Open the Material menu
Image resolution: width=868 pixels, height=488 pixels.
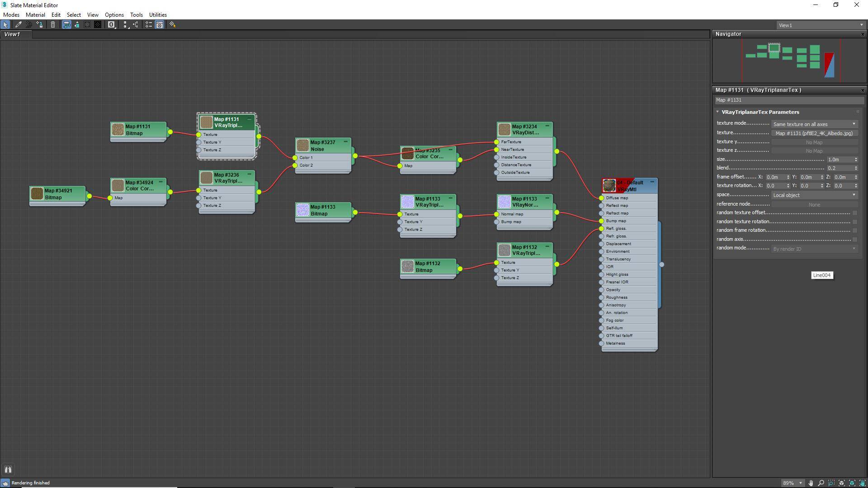pyautogui.click(x=35, y=15)
